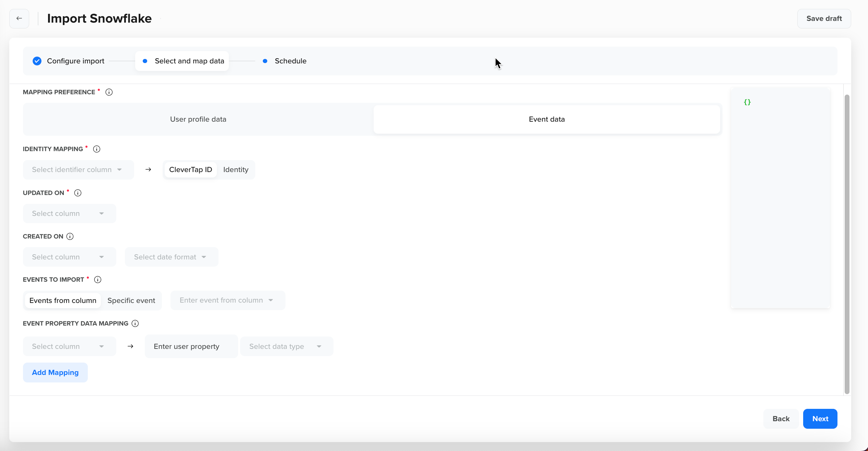This screenshot has height=451, width=868.
Task: Open Event Property Data Mapping info icon
Action: (135, 324)
